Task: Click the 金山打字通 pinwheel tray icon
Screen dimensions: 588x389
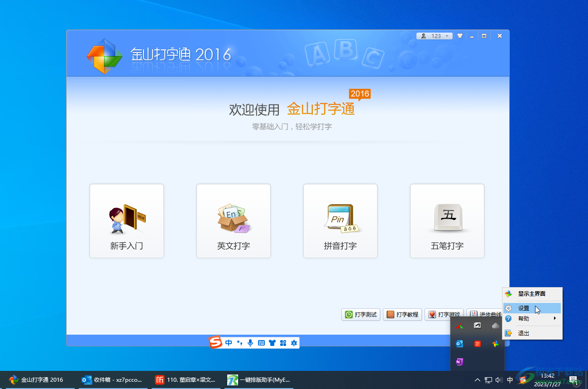Action: (x=496, y=344)
